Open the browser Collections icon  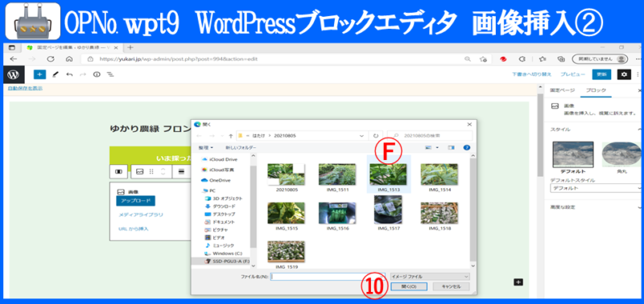561,59
